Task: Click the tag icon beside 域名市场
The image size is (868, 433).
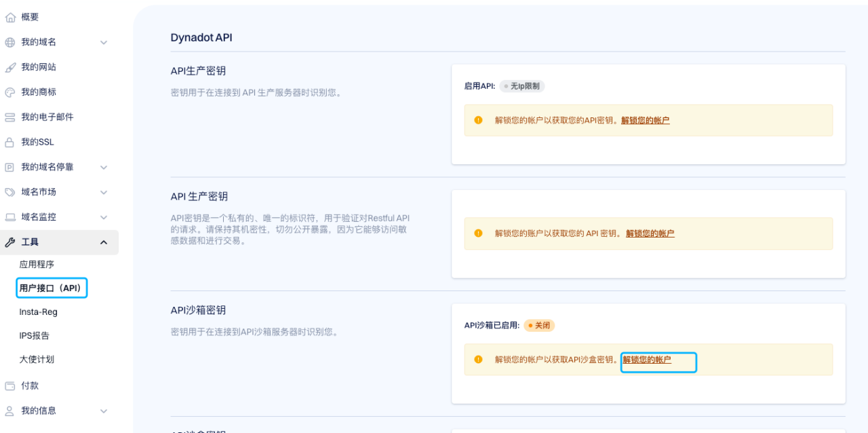Action: coord(10,192)
